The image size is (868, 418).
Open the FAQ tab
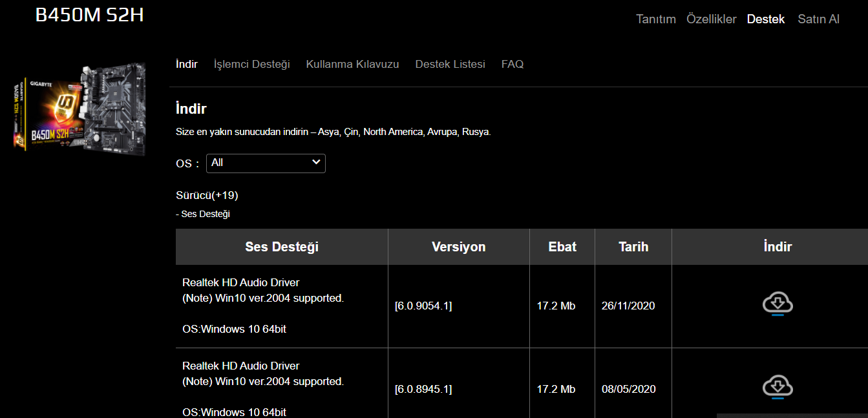(x=513, y=64)
